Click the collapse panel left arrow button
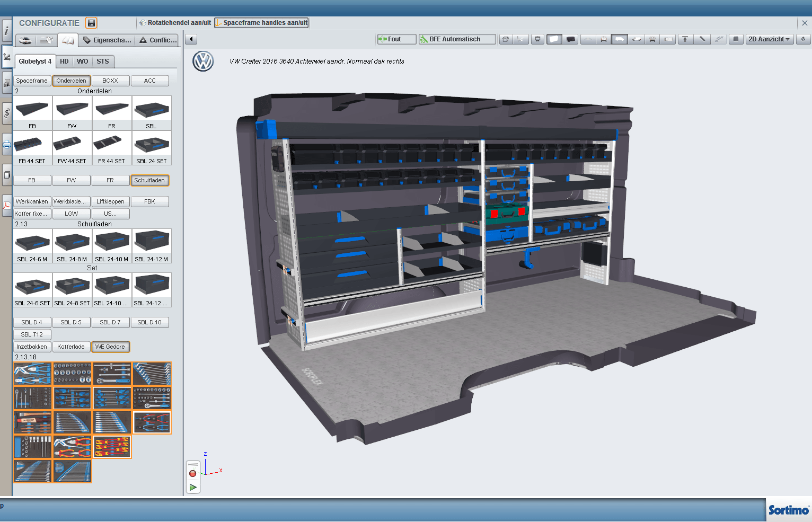Viewport: 812px width, 522px height. point(191,39)
